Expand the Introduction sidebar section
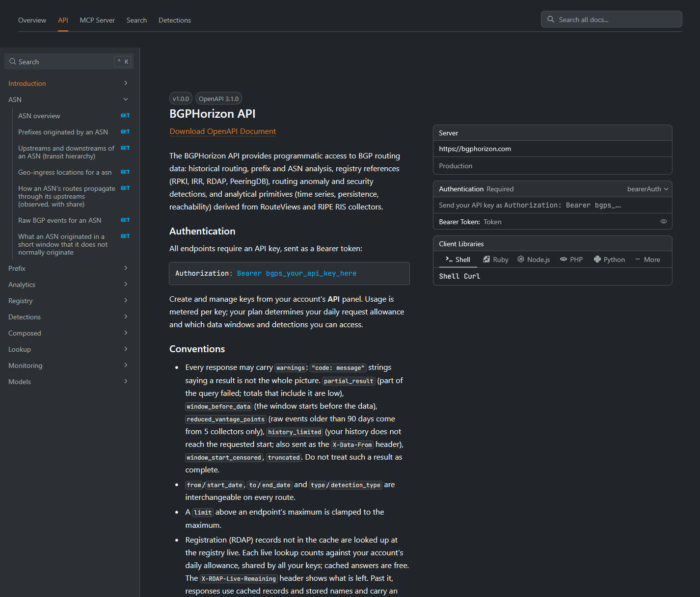Viewport: 700px width, 597px height. 126,83
